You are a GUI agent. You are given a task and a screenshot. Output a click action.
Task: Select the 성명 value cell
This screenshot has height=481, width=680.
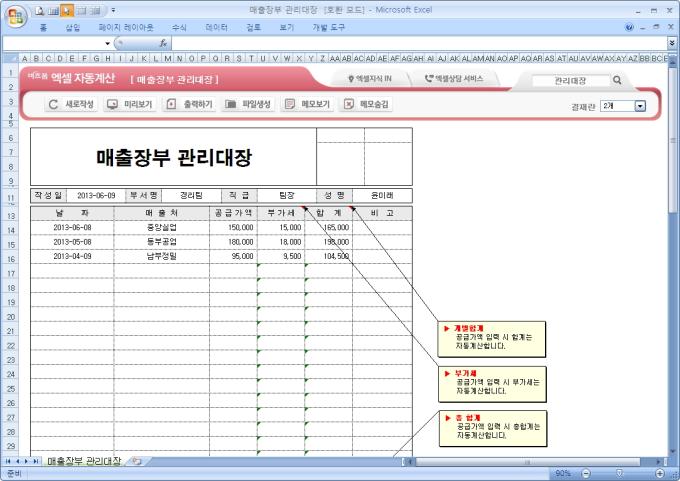coord(382,196)
